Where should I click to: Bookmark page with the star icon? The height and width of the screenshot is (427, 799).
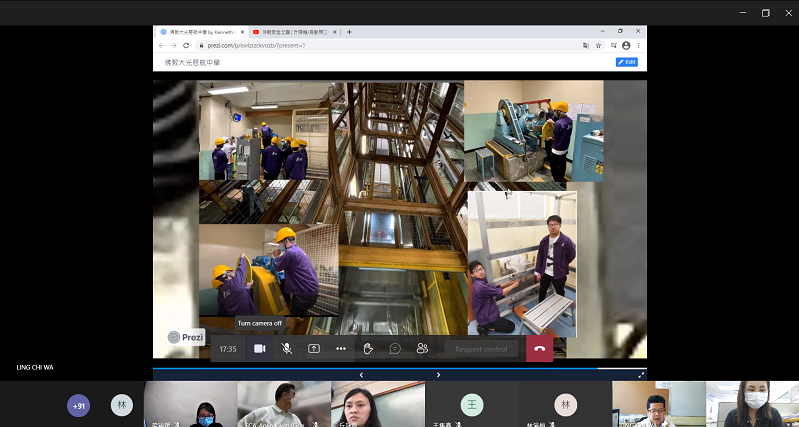tap(599, 46)
